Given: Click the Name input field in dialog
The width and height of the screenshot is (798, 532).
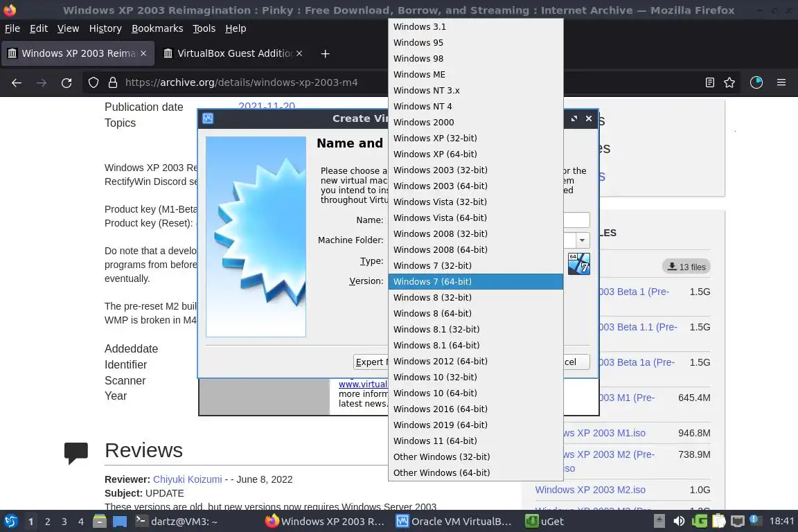Looking at the screenshot, I should (x=576, y=220).
